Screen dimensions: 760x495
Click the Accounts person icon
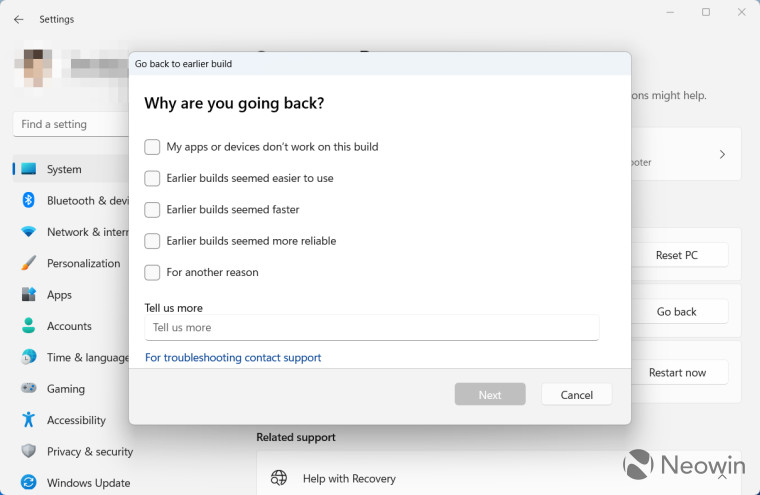coord(29,326)
